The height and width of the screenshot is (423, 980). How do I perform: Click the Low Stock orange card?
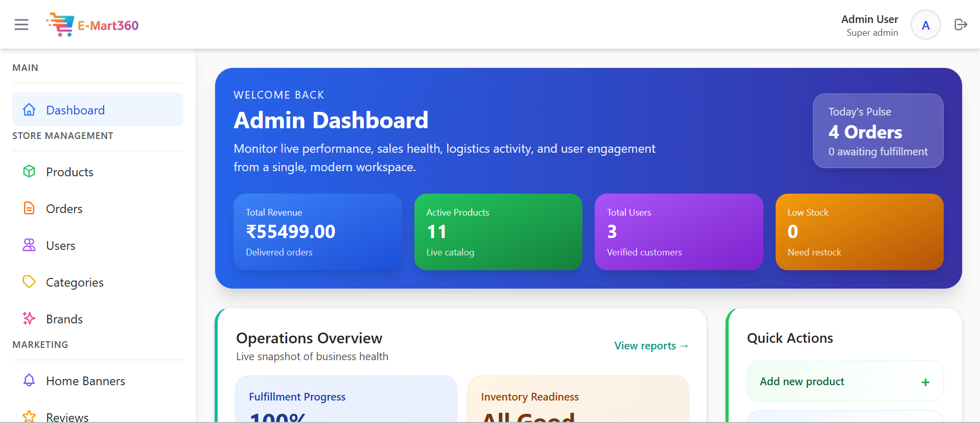point(859,232)
